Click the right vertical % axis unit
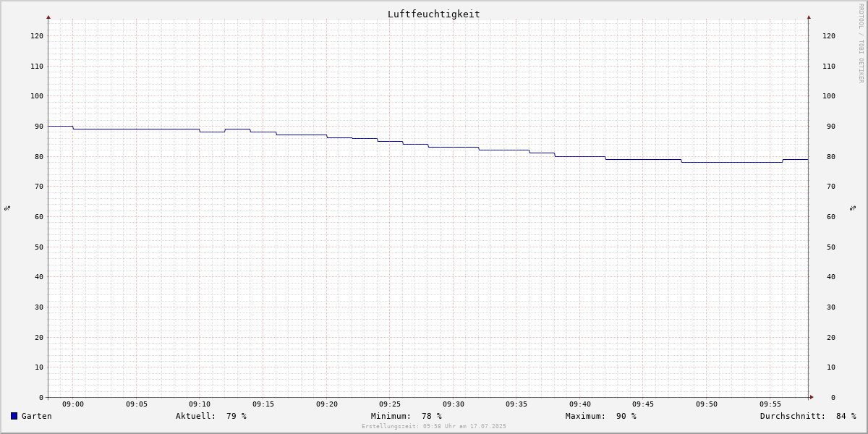 (853, 208)
